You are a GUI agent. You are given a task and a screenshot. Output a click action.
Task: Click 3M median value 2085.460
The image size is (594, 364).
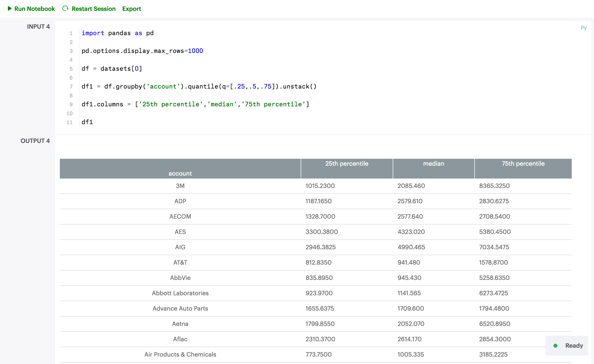click(411, 186)
